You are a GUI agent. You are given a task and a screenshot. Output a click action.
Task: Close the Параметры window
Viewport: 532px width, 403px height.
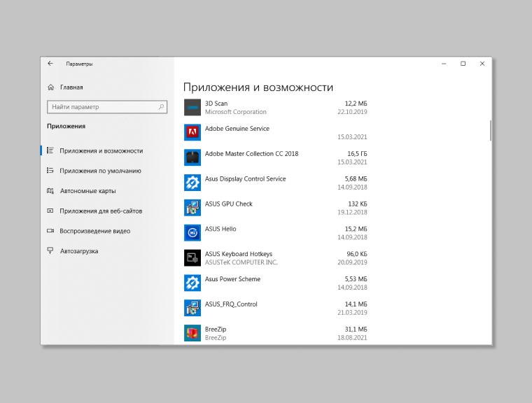pyautogui.click(x=482, y=64)
